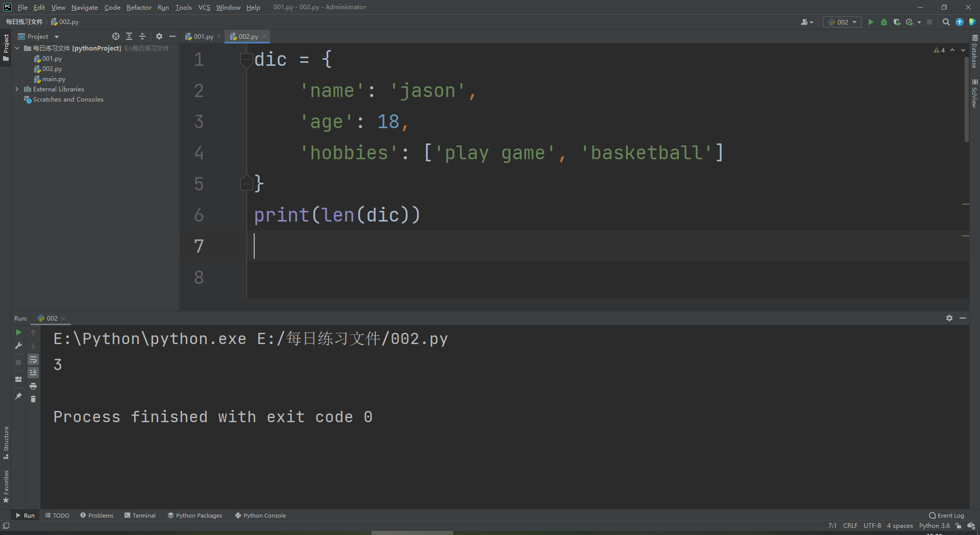Screen dimensions: 980x535
Task: Fold the dic block at line 1
Action: tap(247, 60)
